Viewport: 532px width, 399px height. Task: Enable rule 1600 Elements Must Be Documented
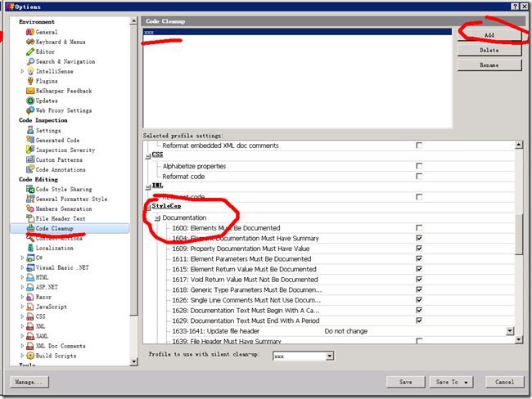[419, 228]
